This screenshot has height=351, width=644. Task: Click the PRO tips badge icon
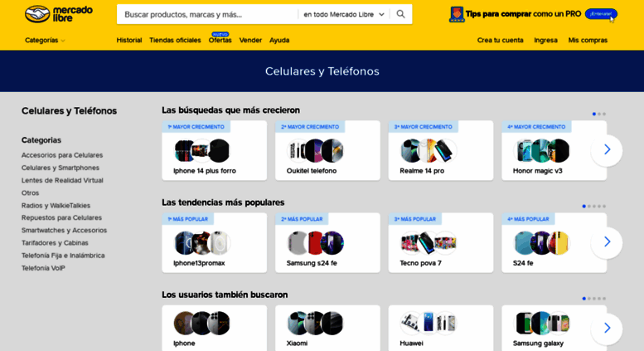[457, 14]
